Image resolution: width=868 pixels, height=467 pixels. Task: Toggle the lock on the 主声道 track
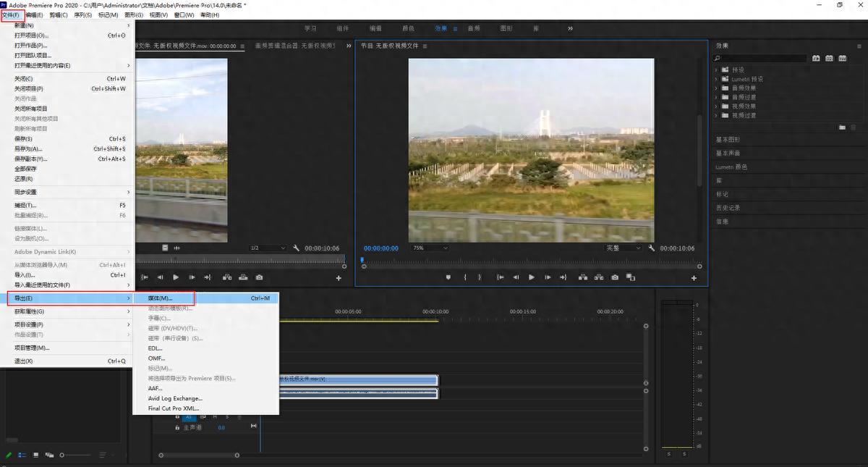click(179, 428)
